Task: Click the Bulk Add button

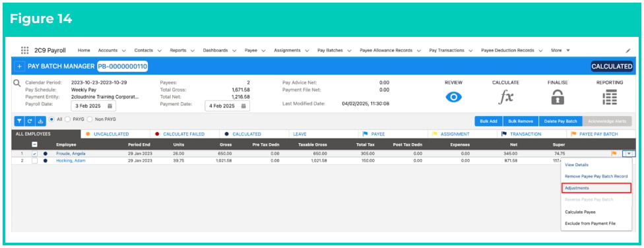Action: tap(489, 121)
